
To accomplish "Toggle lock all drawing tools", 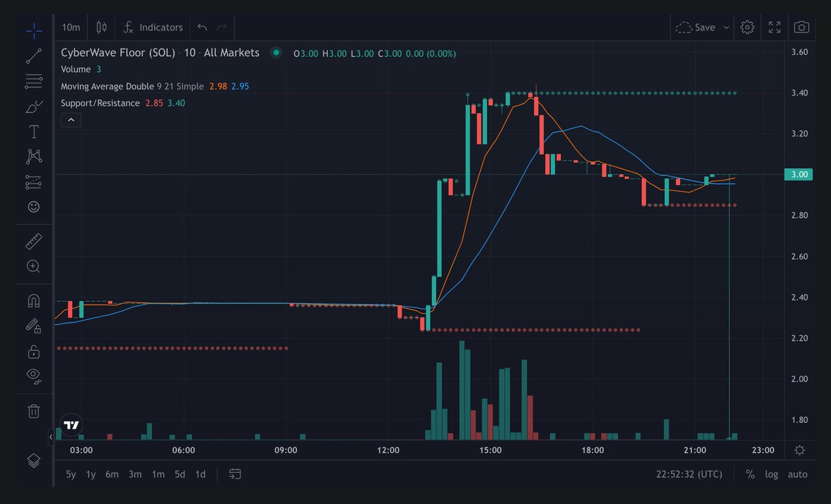I will 33,351.
